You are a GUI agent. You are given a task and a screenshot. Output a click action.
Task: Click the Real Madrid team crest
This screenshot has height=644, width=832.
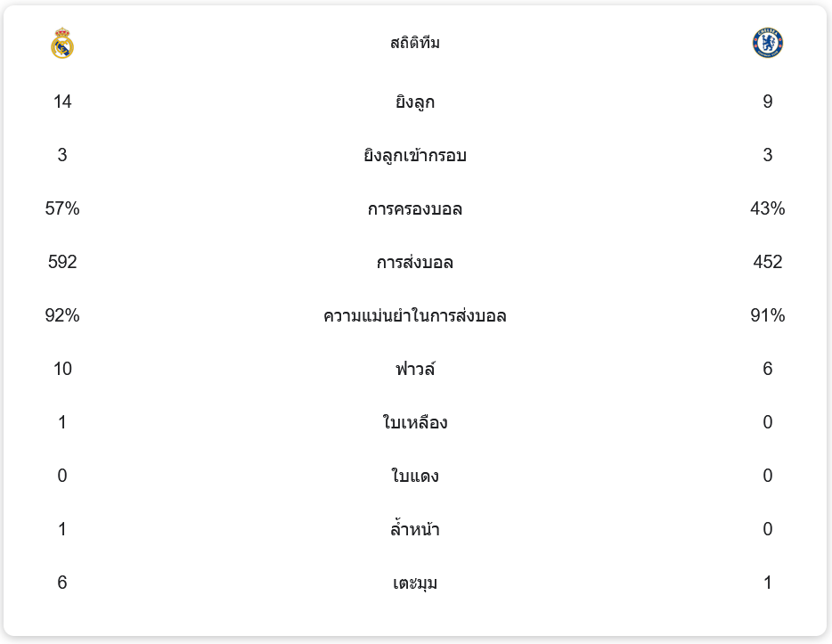coord(62,43)
